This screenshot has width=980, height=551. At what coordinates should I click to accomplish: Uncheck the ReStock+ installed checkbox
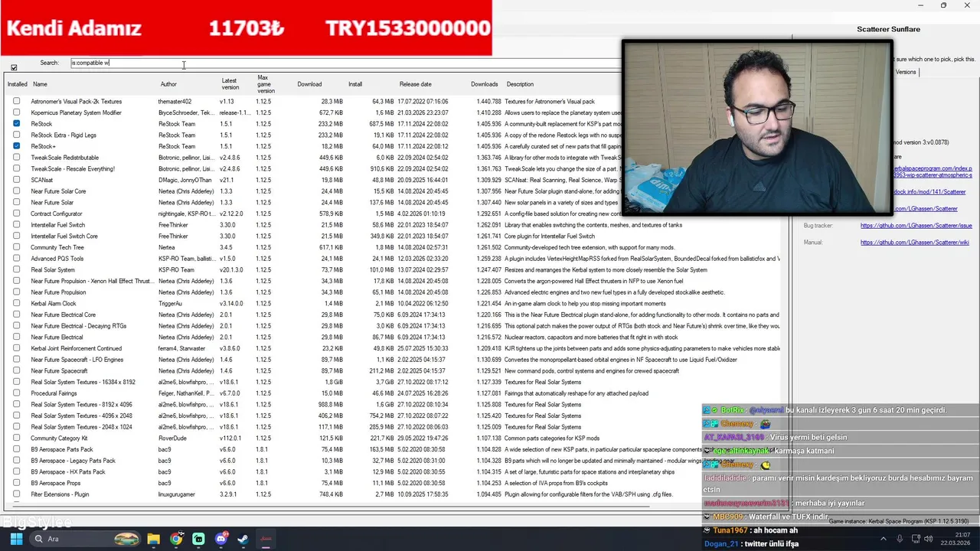[x=17, y=146]
